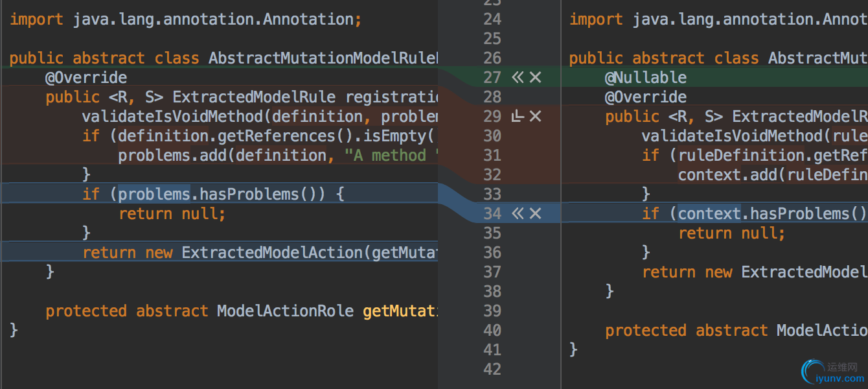
Task: Accept the @Nullable change at line 27
Action: [517, 78]
